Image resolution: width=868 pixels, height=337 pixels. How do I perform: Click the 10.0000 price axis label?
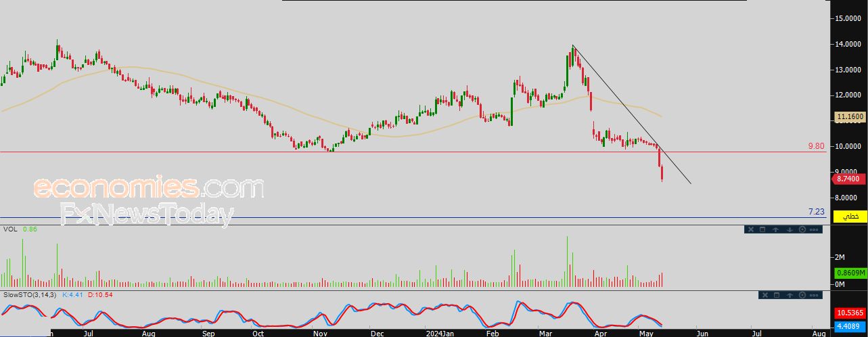[848, 146]
